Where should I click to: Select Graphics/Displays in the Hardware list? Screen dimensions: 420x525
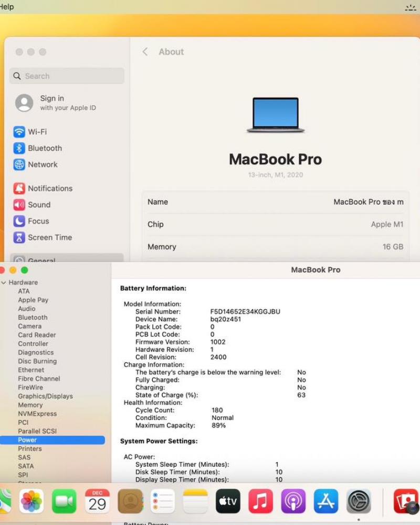click(46, 396)
